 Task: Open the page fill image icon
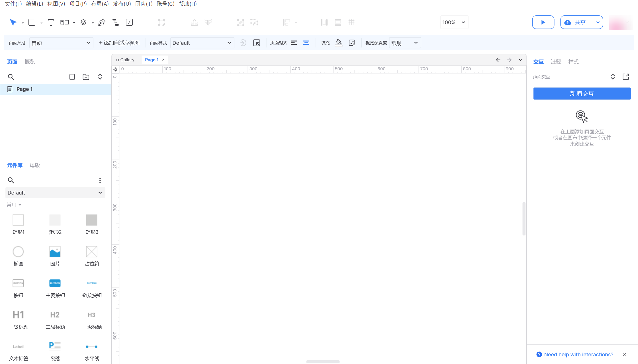pos(352,43)
